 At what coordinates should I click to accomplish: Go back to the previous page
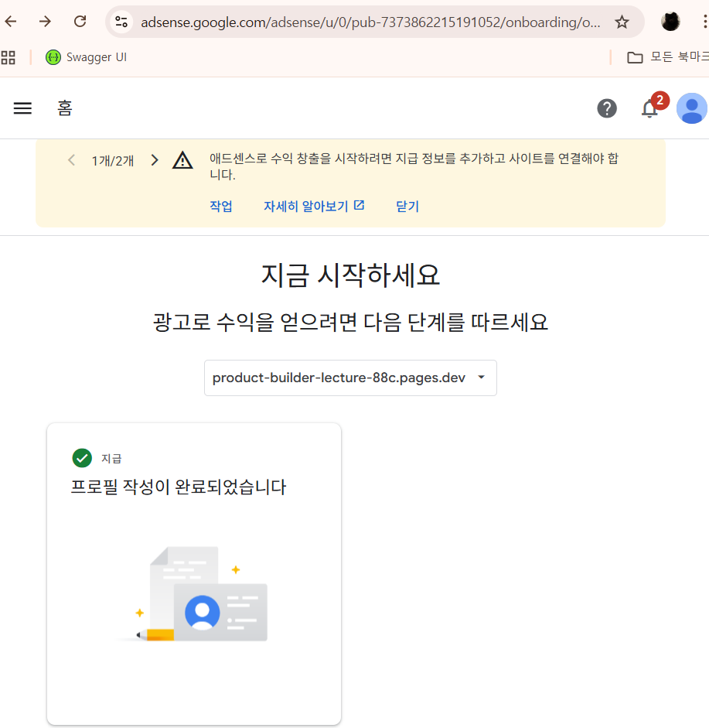[11, 22]
